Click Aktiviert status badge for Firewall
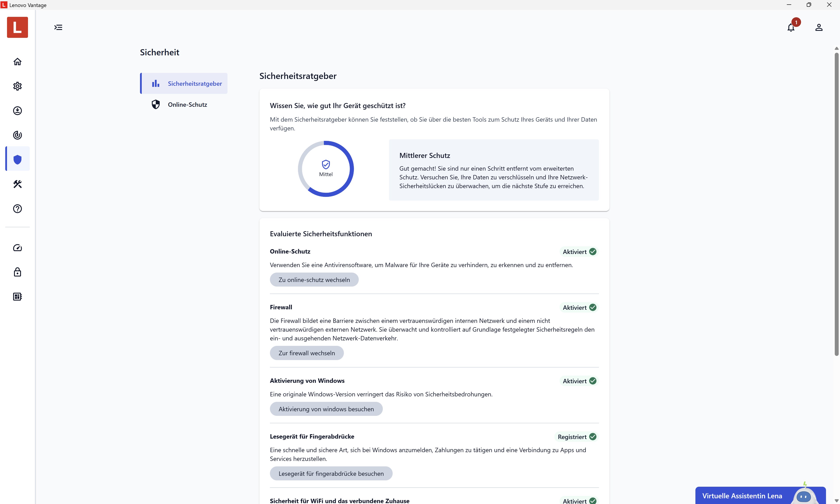 [579, 307]
